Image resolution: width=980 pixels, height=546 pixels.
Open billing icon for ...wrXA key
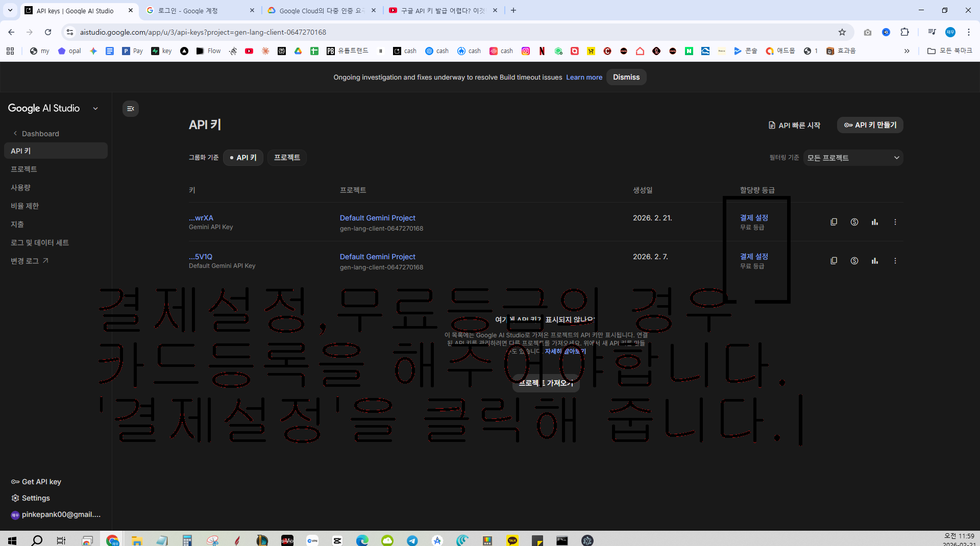pyautogui.click(x=854, y=222)
